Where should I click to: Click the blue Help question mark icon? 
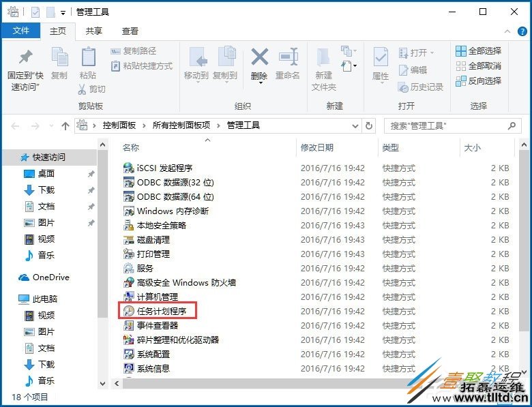522,31
